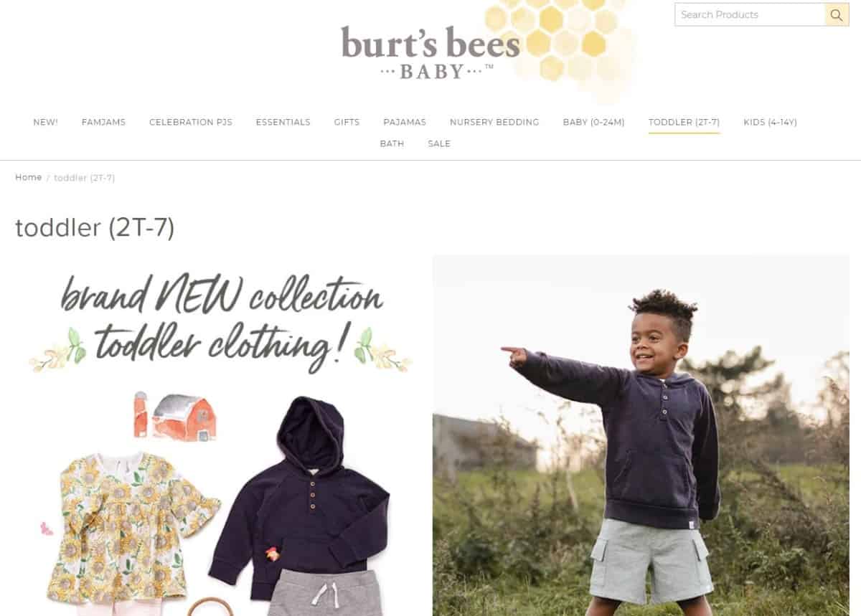Open the Gifts category
This screenshot has height=616, width=861.
click(347, 123)
